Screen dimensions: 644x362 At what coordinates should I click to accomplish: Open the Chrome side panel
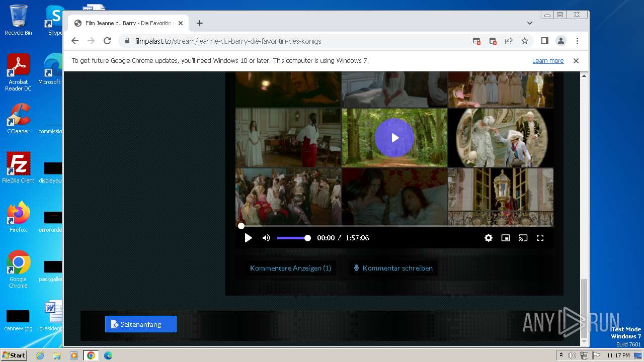545,41
